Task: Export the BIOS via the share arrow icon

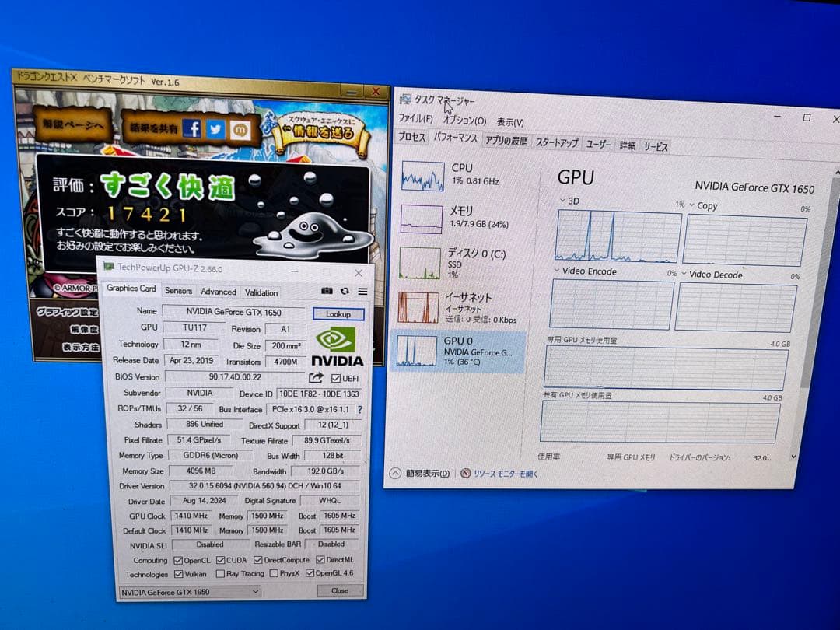Action: 316,377
